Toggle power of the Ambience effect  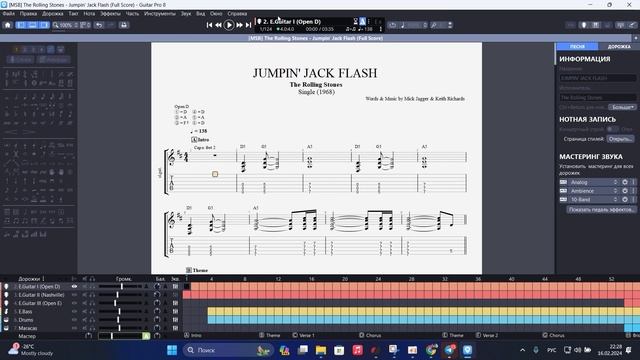click(625, 191)
